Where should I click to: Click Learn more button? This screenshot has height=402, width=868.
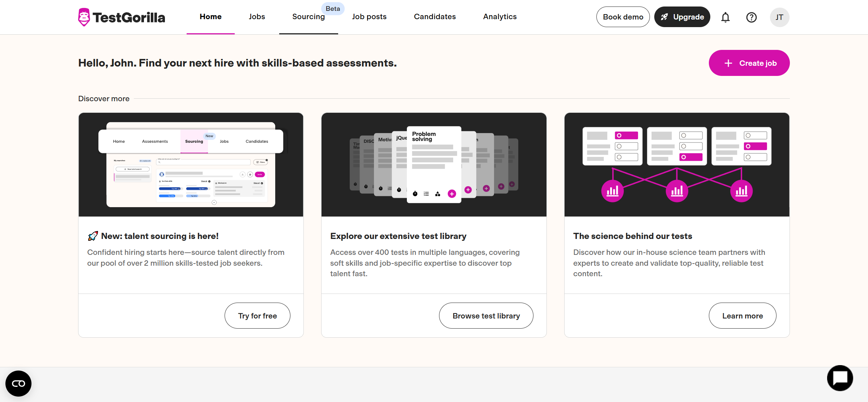(743, 316)
